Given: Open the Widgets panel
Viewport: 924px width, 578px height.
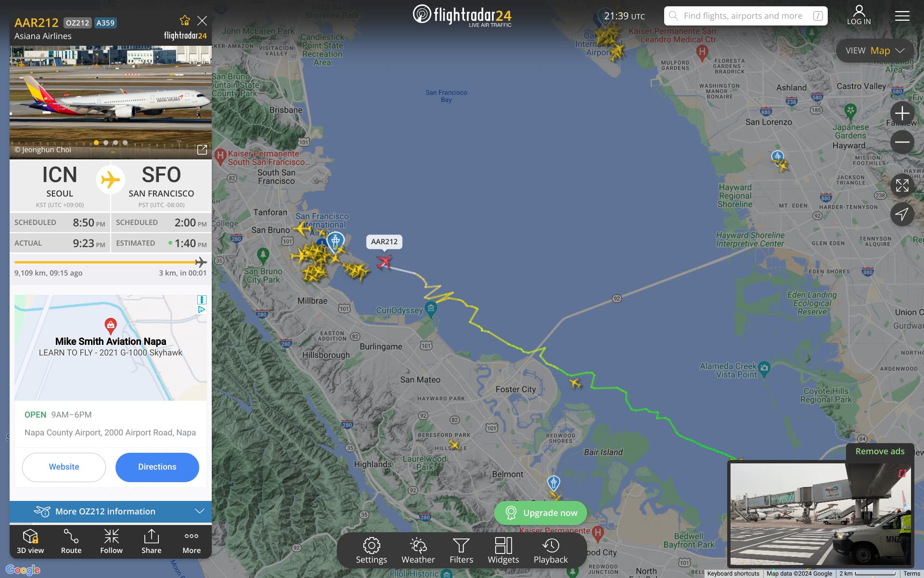Looking at the screenshot, I should (503, 551).
